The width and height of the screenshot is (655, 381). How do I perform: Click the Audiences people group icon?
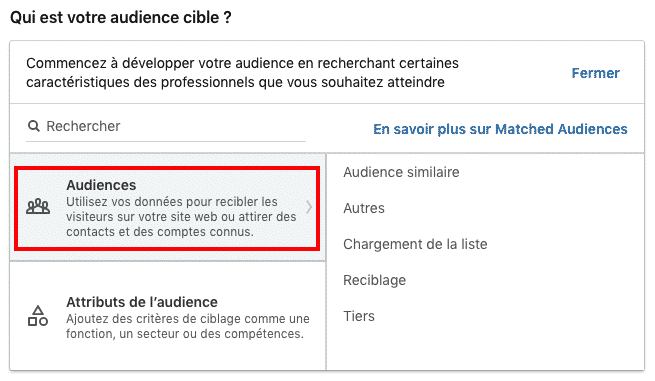click(x=38, y=207)
